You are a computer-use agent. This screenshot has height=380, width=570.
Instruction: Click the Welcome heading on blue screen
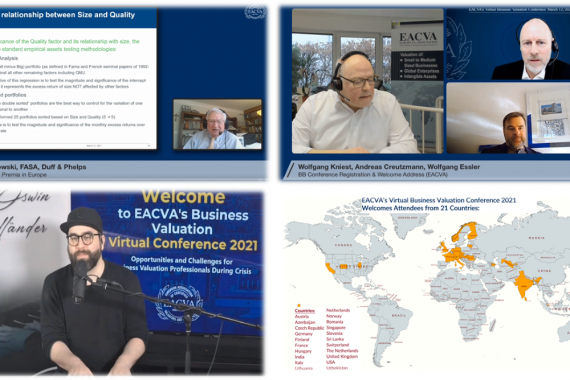coord(183,197)
